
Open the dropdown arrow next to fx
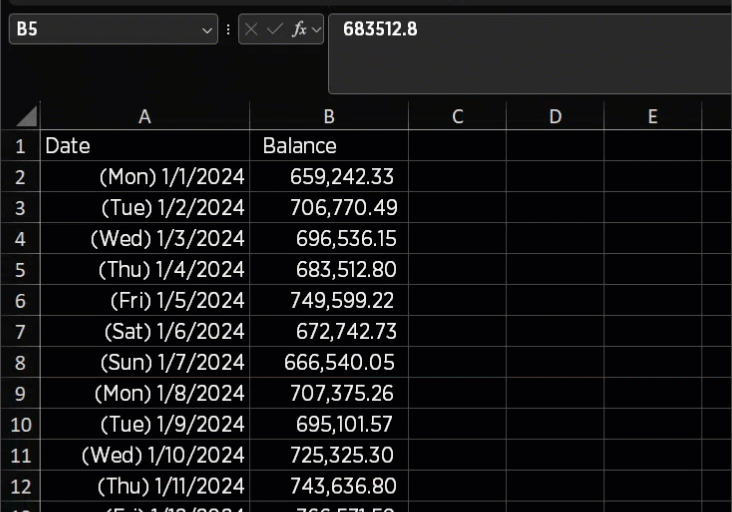pyautogui.click(x=317, y=30)
